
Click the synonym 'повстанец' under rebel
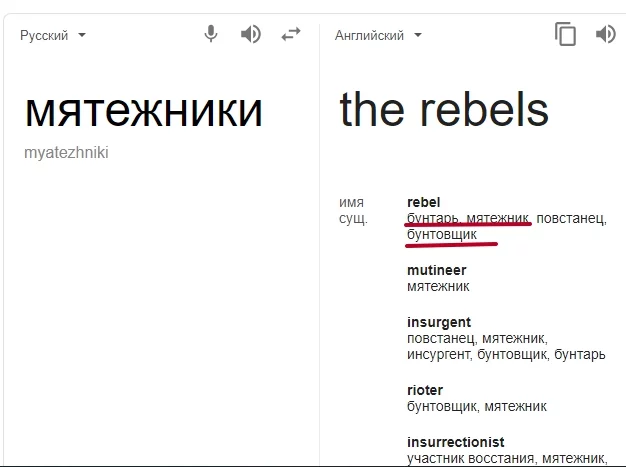coord(570,218)
